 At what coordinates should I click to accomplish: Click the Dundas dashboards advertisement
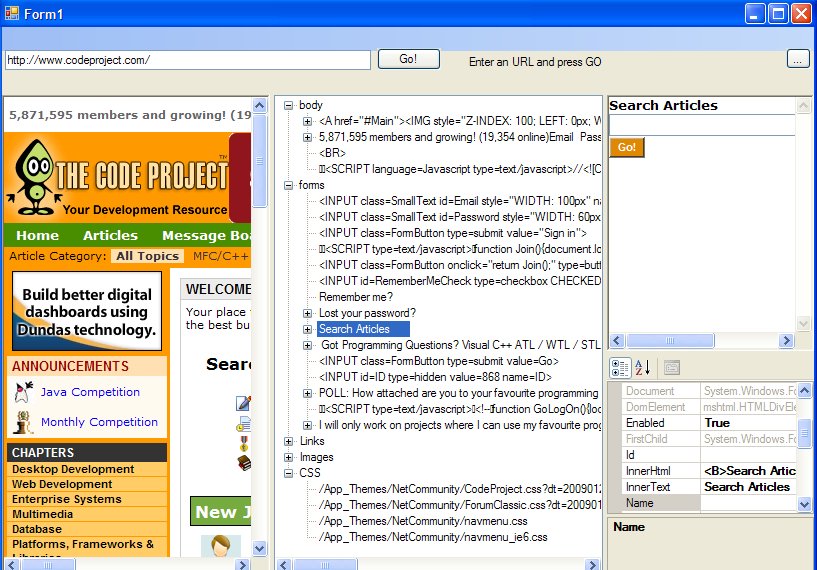pos(87,311)
